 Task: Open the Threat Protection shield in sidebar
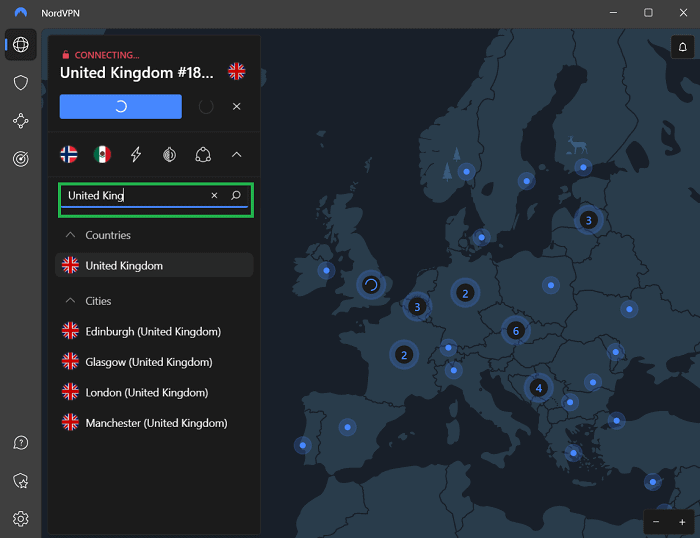point(20,83)
